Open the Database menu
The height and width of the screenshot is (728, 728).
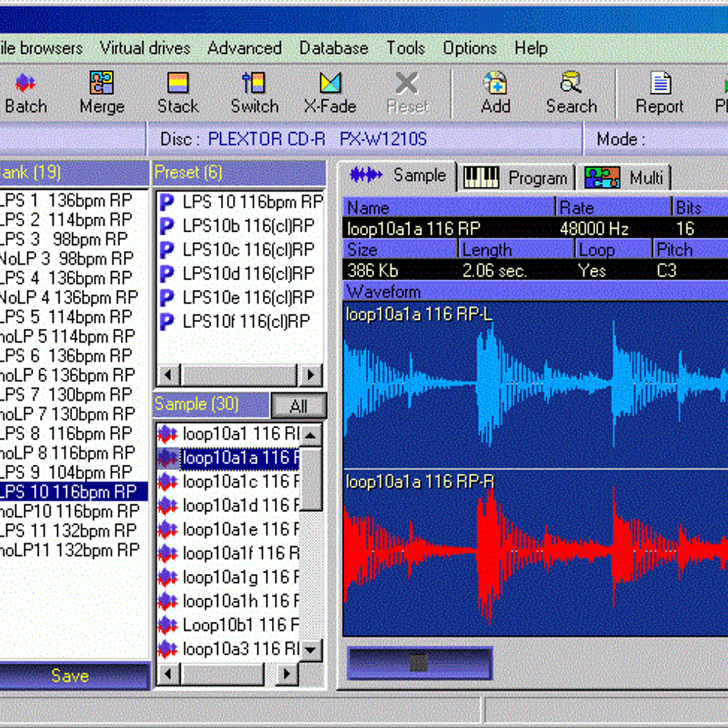pyautogui.click(x=334, y=48)
